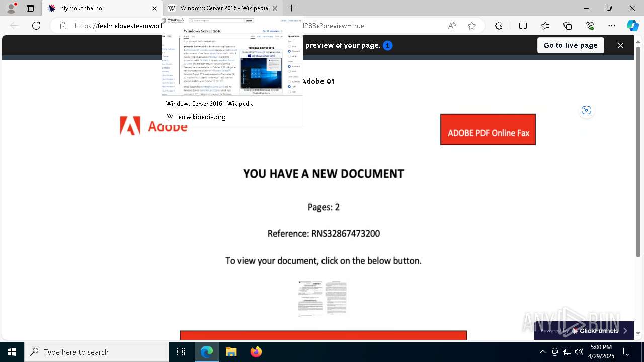This screenshot has width=644, height=362.
Task: Add this page to favorites
Action: 472,26
